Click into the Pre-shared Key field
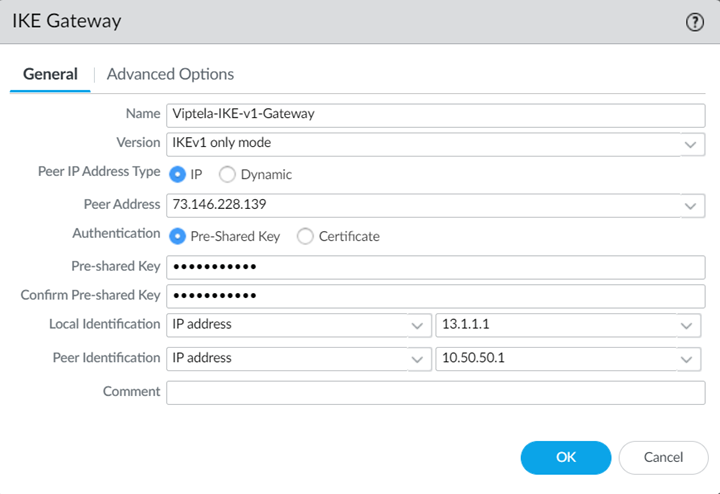This screenshot has height=494, width=720. [435, 267]
